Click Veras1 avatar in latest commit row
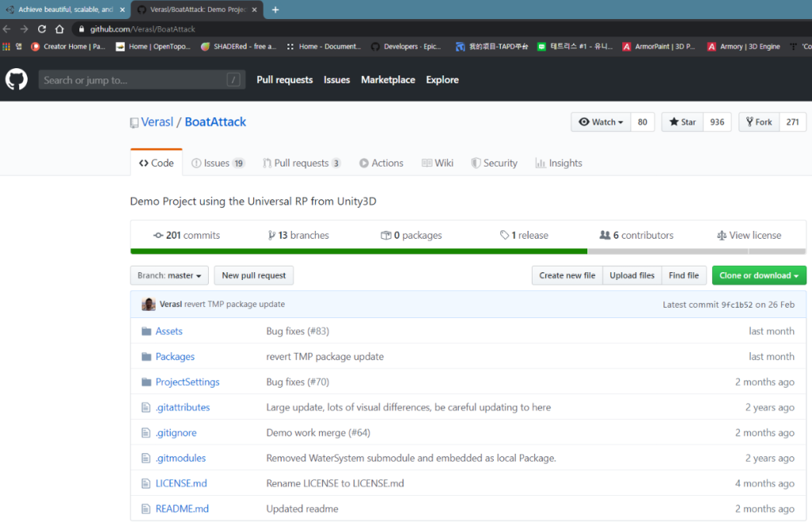Screen dimensions: 812x522 tap(148, 304)
